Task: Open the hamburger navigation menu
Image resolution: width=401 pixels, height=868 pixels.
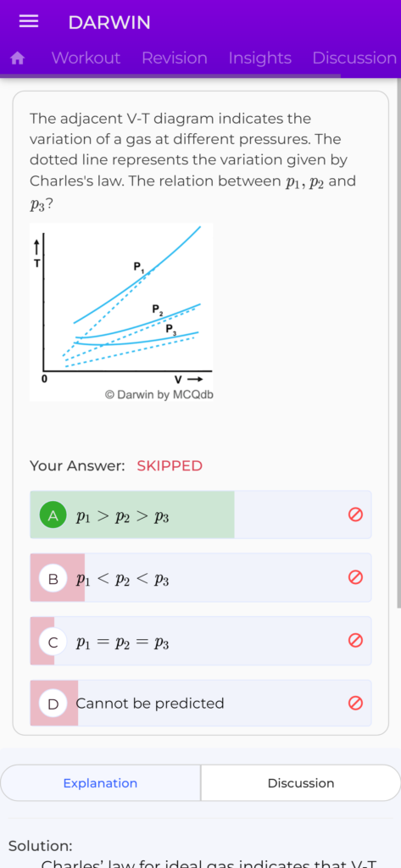Action: (29, 22)
